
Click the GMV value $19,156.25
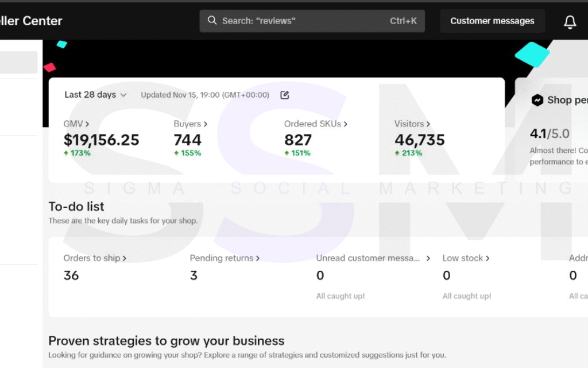(101, 140)
